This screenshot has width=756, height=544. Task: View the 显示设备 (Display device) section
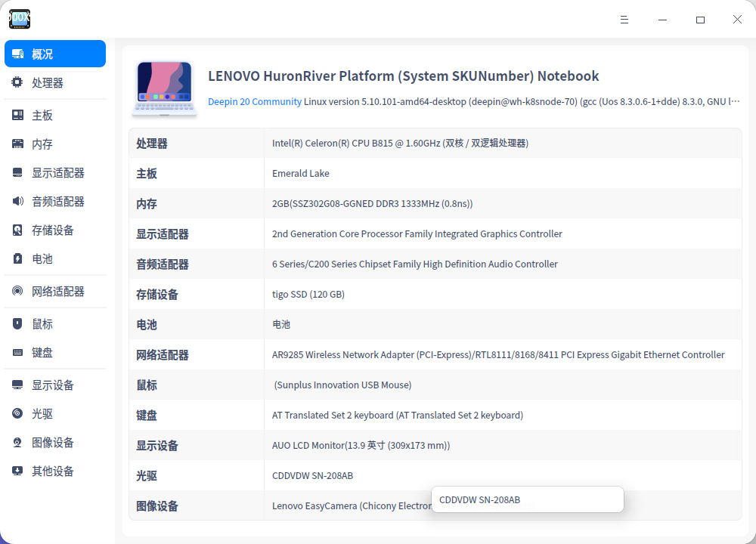point(47,385)
